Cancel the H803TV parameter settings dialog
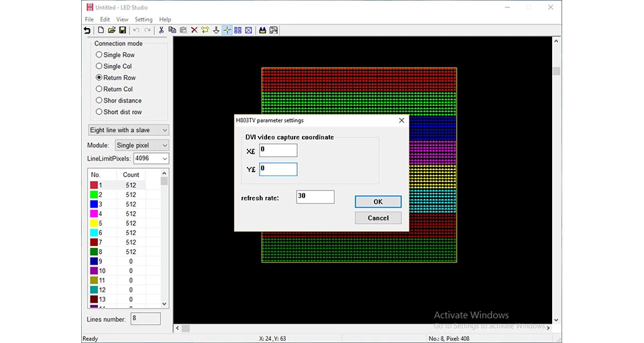 click(x=378, y=218)
